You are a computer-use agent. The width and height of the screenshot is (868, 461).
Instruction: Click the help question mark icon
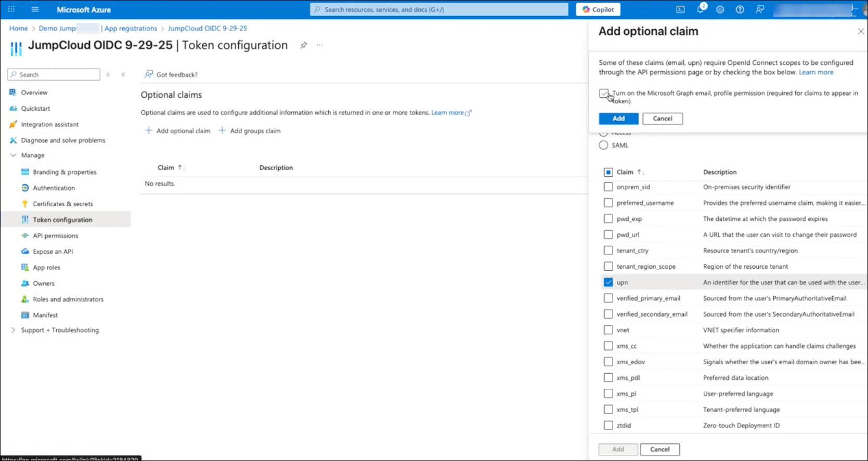740,9
